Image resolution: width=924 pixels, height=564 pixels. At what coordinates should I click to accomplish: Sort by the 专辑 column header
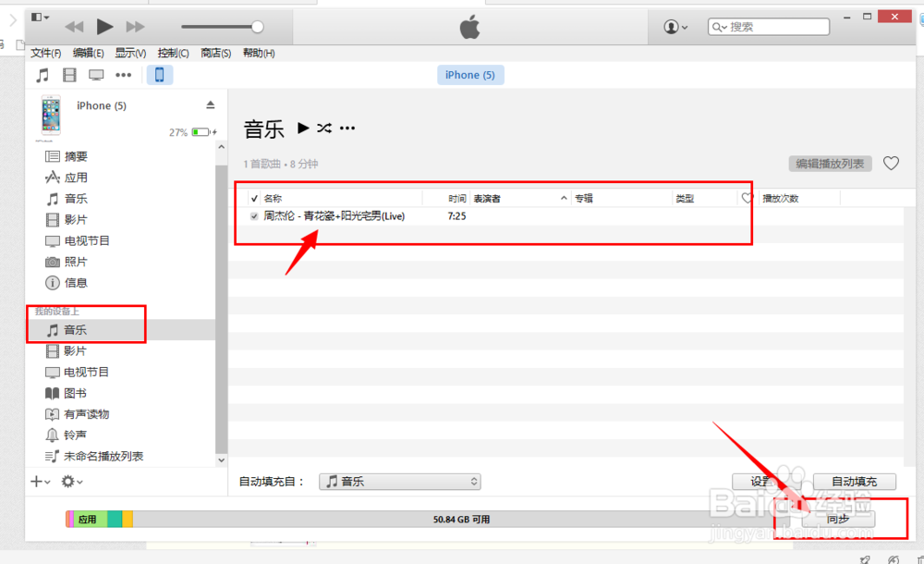[584, 198]
